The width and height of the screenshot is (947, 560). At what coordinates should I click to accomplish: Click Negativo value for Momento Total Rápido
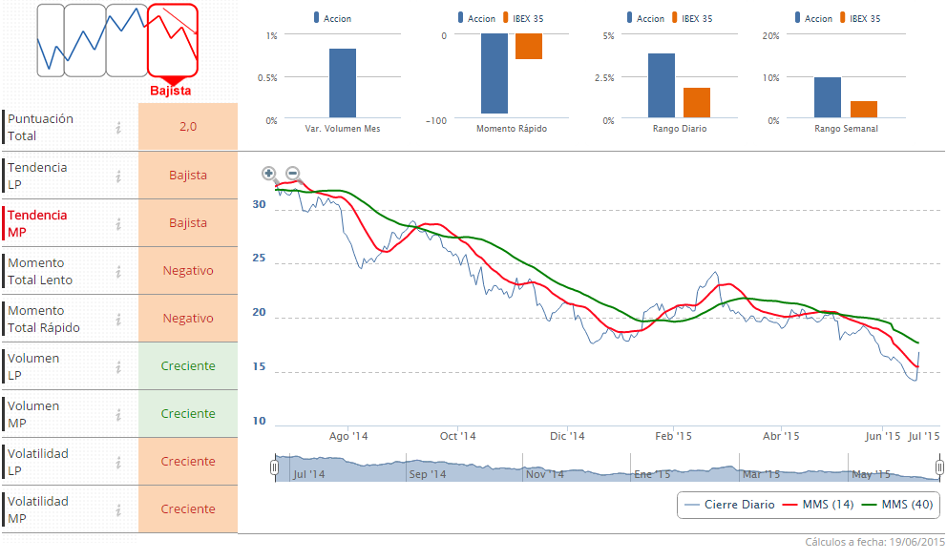pos(188,318)
